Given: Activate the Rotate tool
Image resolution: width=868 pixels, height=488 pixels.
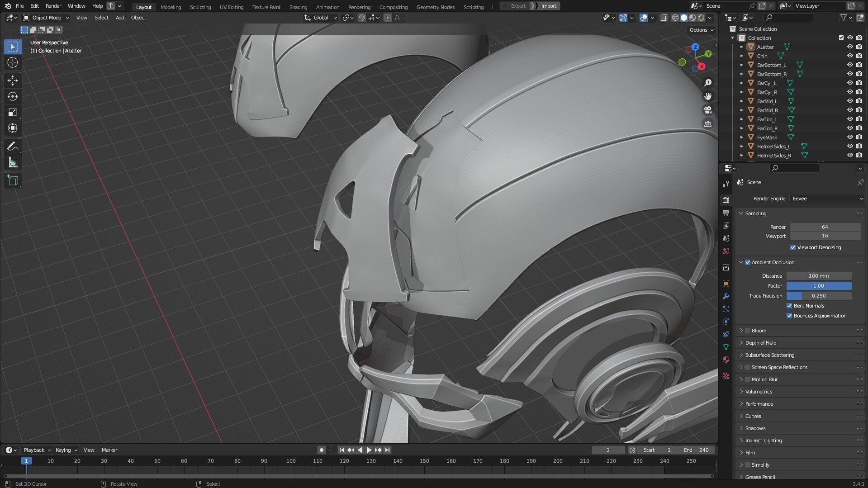Looking at the screenshot, I should coord(13,96).
